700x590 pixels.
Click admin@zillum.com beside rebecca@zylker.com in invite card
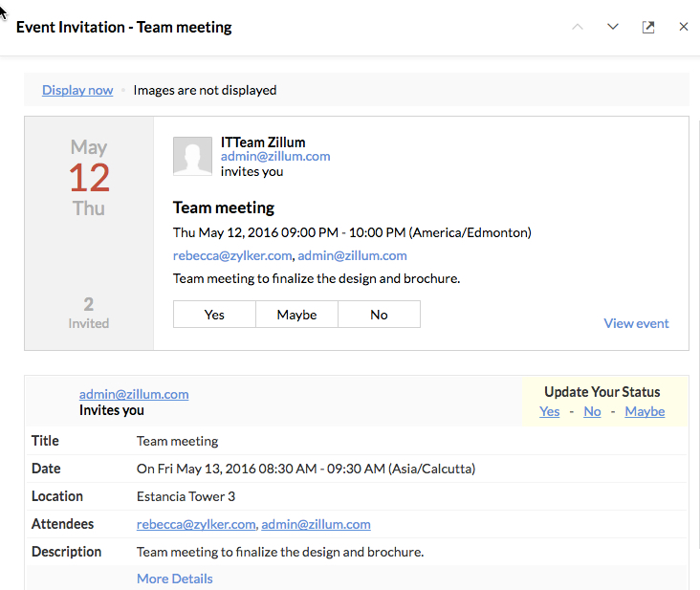pyautogui.click(x=352, y=255)
